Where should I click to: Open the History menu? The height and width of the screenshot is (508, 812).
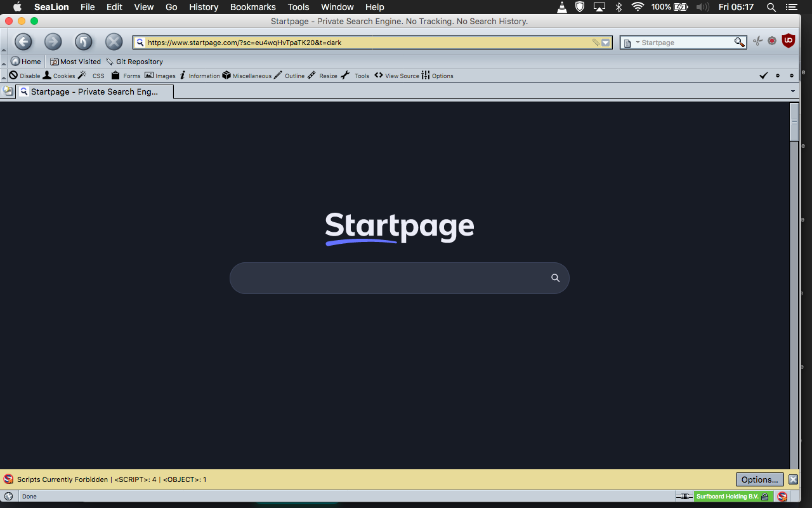pyautogui.click(x=204, y=7)
